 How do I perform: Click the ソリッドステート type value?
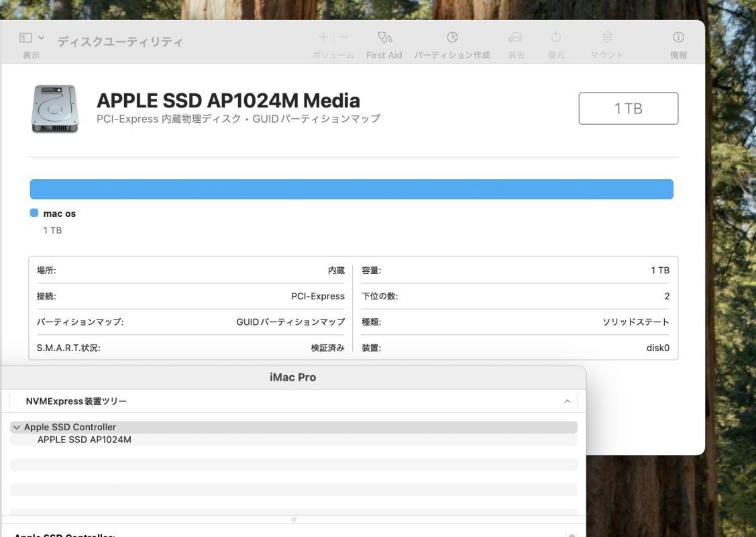pyautogui.click(x=636, y=322)
